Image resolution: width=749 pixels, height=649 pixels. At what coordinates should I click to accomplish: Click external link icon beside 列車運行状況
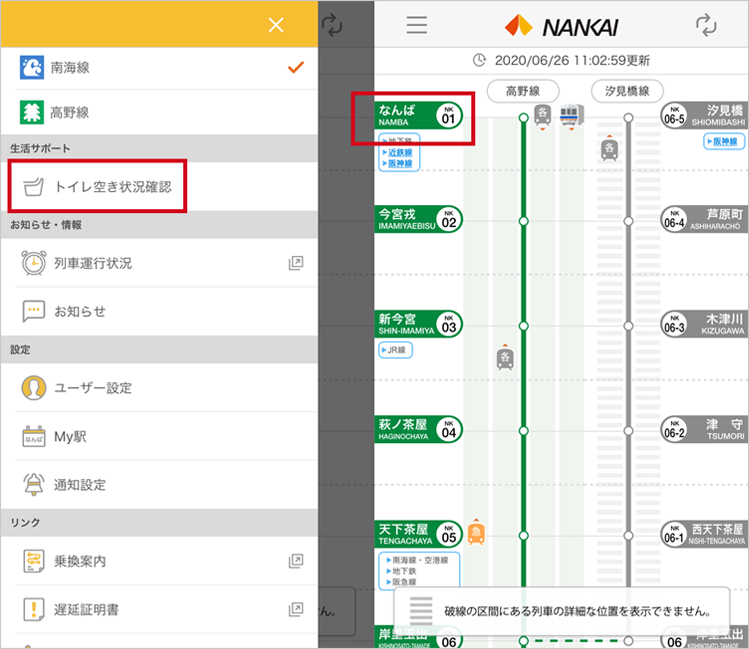[296, 263]
